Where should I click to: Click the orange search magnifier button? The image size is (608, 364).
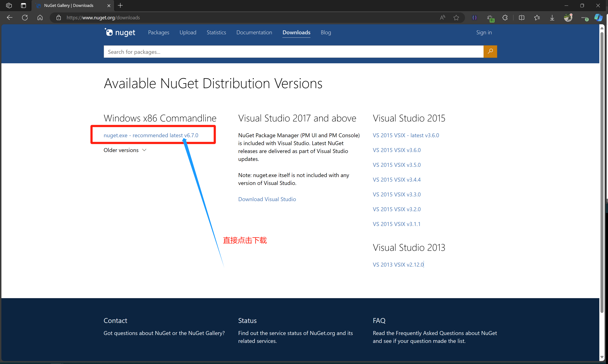[490, 51]
